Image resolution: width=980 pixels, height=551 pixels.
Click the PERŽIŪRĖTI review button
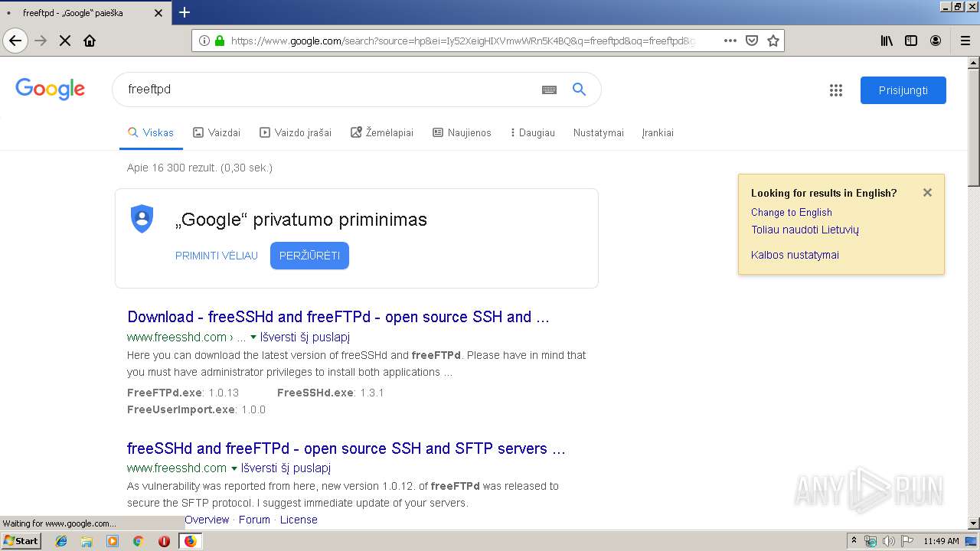309,256
